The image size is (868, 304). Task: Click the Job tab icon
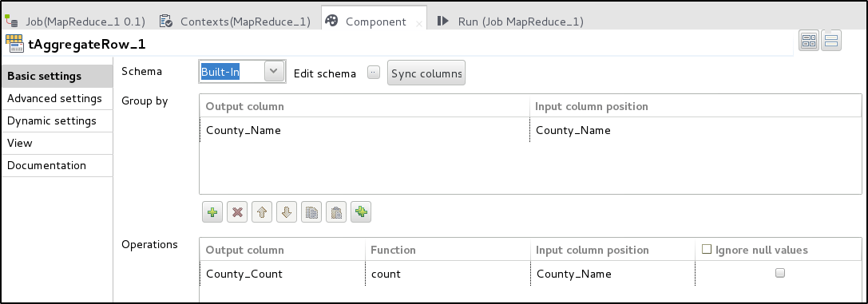click(12, 21)
